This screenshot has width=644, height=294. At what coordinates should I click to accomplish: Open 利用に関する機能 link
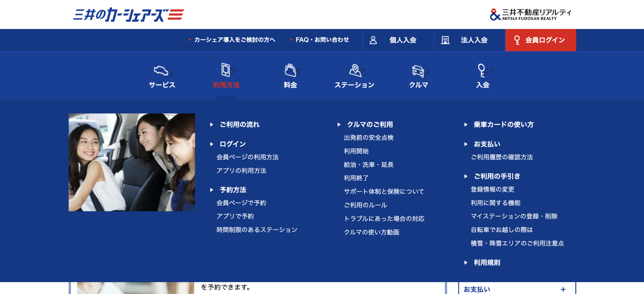point(496,203)
